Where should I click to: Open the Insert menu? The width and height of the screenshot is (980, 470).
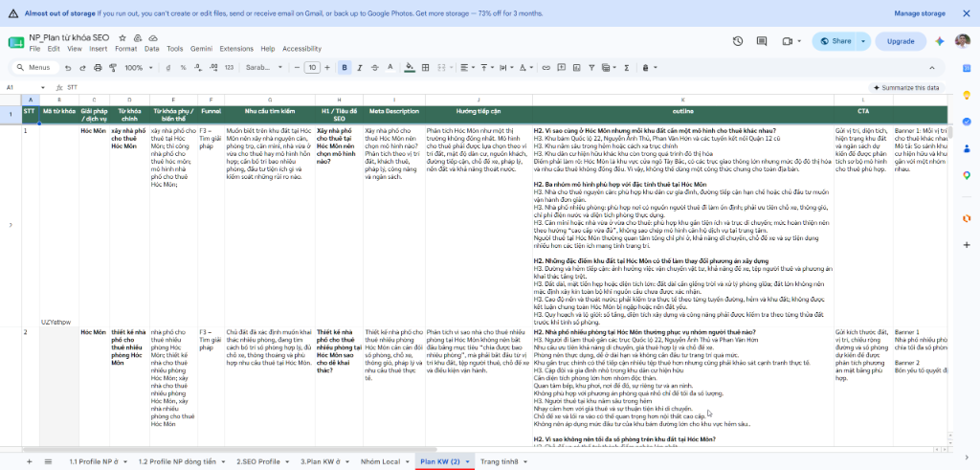[99, 49]
